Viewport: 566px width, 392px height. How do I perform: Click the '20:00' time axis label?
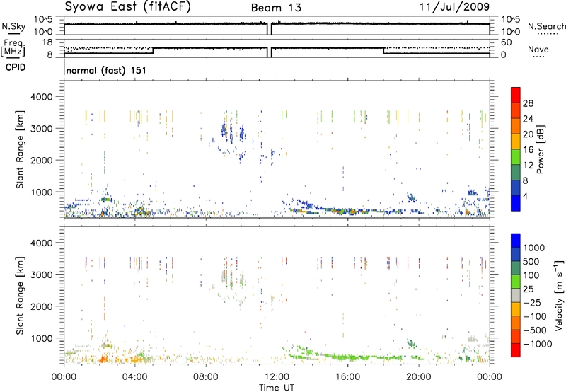pyautogui.click(x=419, y=377)
